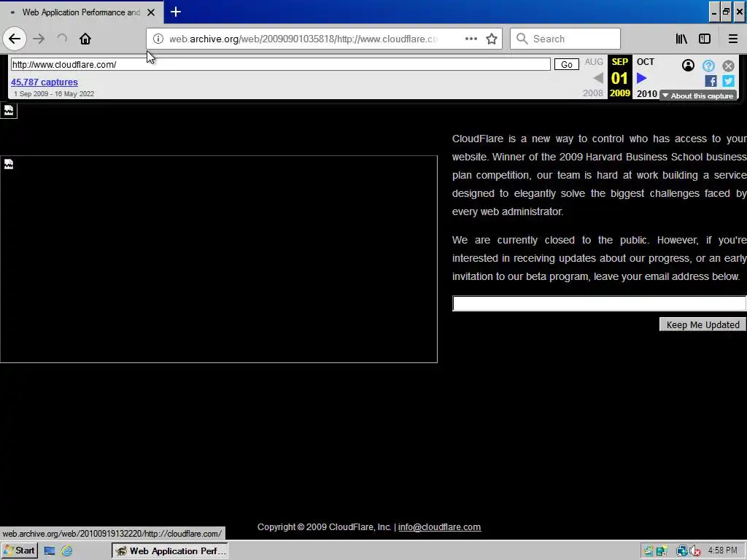Click the large broken image placeholder
The width and height of the screenshot is (747, 560).
tap(219, 259)
